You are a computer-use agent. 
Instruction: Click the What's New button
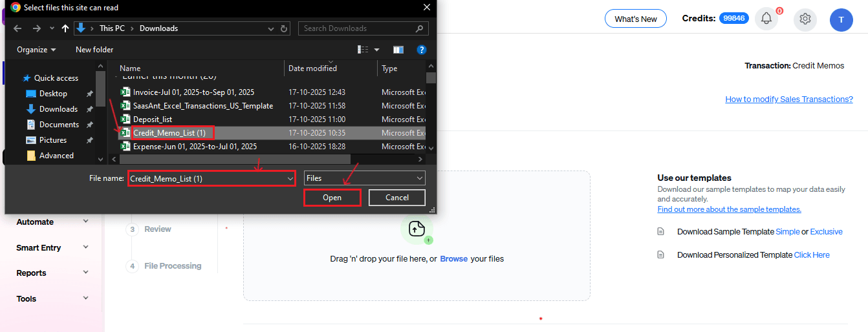coord(635,19)
